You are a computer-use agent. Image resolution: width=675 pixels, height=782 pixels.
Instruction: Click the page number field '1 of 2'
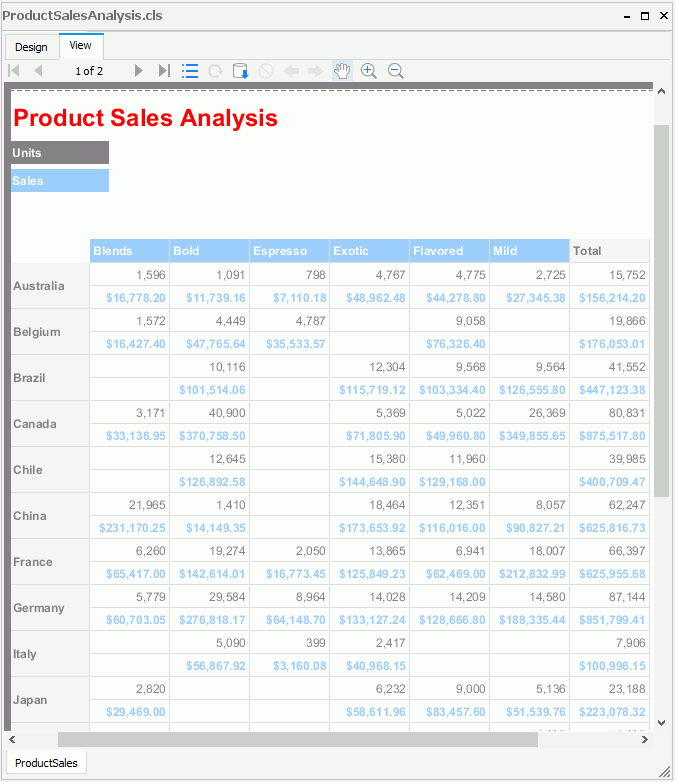point(89,71)
